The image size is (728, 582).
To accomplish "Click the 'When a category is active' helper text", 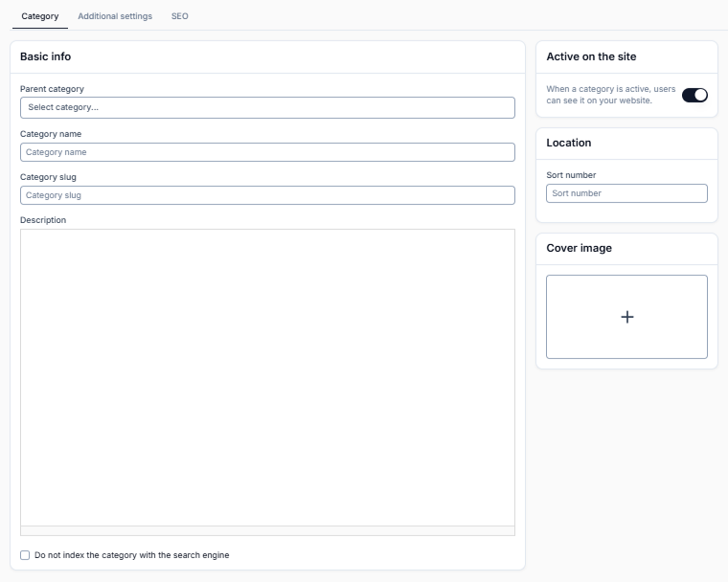I will click(x=610, y=95).
